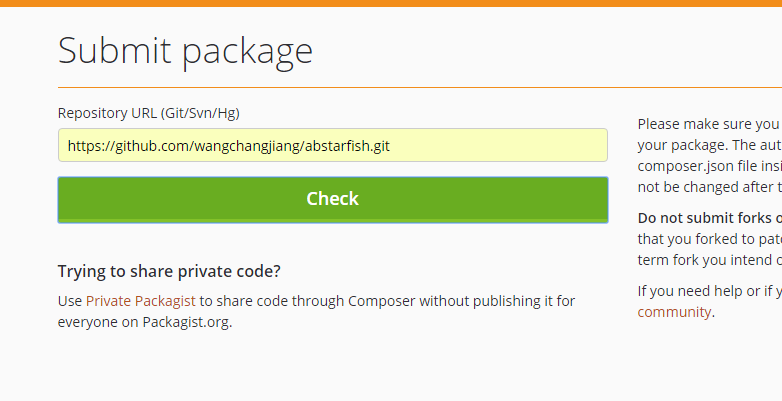The image size is (782, 401).
Task: Click the orange divider line under heading
Action: click(x=420, y=87)
